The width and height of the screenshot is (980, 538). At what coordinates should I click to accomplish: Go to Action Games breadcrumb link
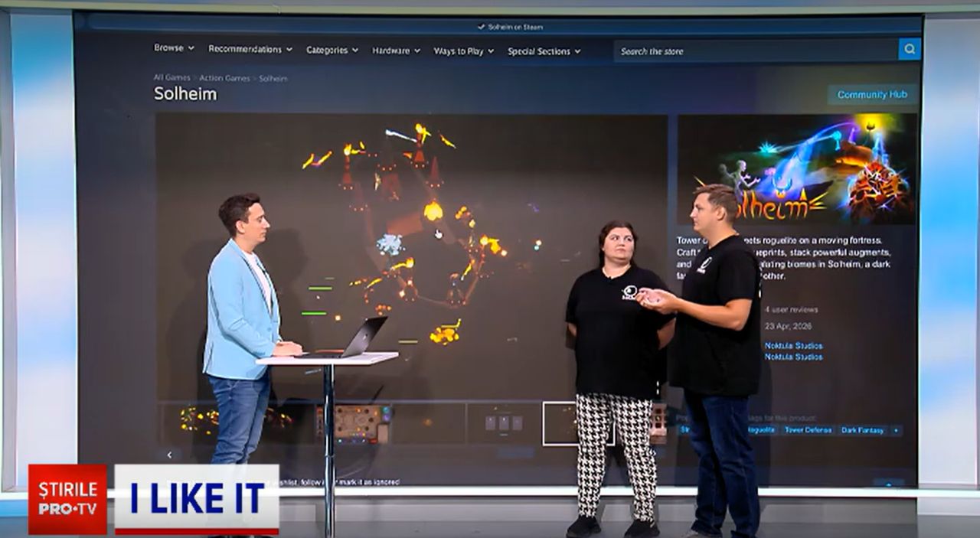224,78
